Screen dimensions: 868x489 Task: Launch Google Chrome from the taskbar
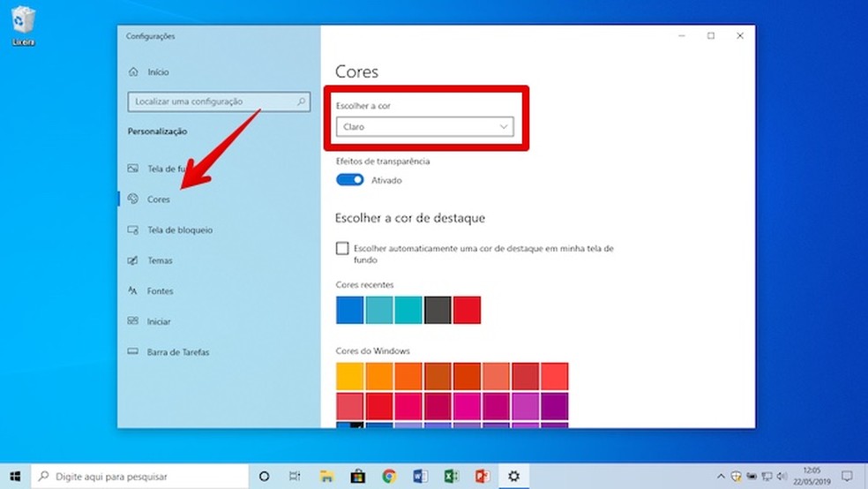point(389,477)
